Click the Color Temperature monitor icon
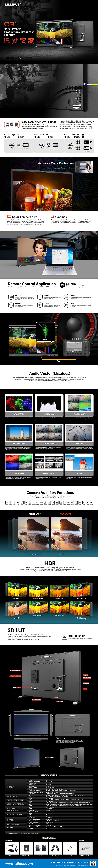The image size is (98, 868). 9,217
